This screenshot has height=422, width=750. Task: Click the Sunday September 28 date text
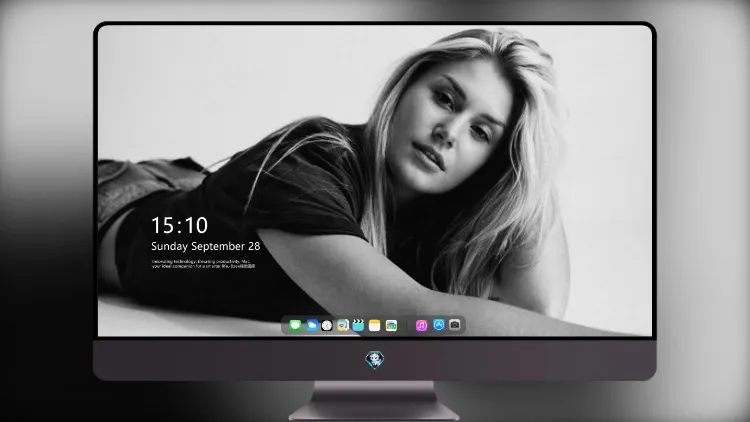pyautogui.click(x=206, y=246)
